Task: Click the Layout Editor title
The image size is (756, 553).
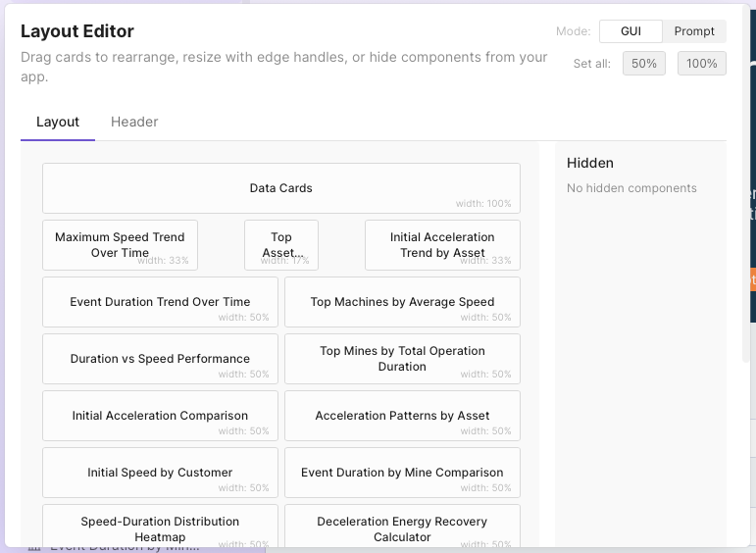Action: pos(77,31)
